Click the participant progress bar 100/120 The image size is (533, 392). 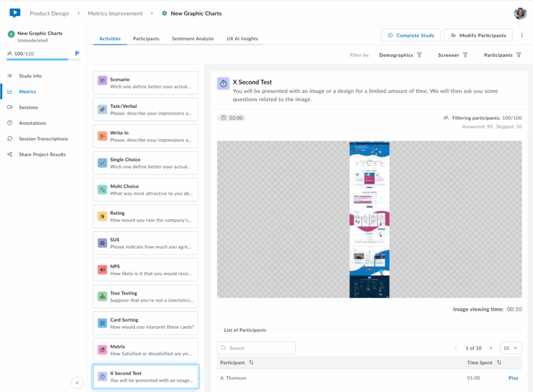click(37, 59)
